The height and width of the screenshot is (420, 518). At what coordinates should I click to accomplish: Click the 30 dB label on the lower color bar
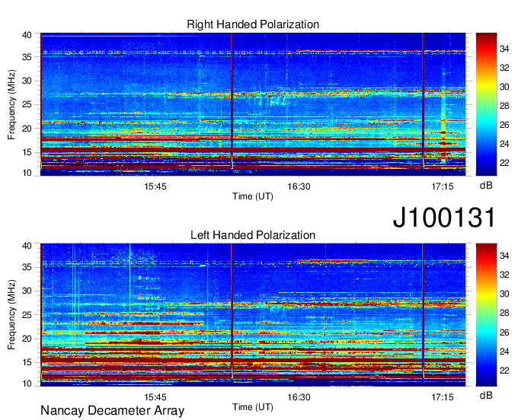point(504,294)
